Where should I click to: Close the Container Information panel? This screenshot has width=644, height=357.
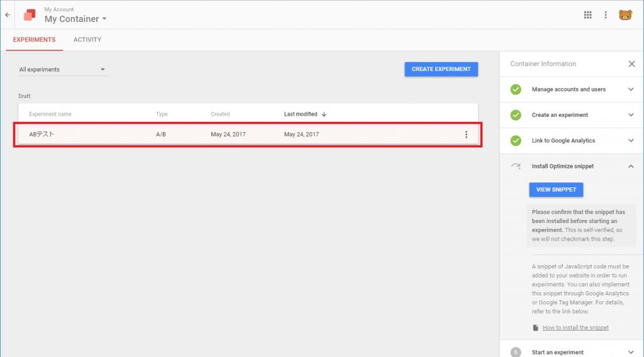pyautogui.click(x=631, y=64)
